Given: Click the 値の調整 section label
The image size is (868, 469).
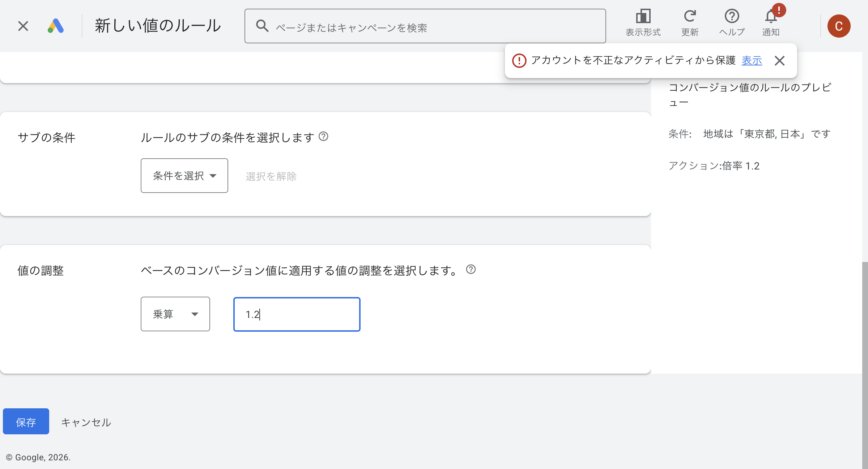Looking at the screenshot, I should 41,271.
